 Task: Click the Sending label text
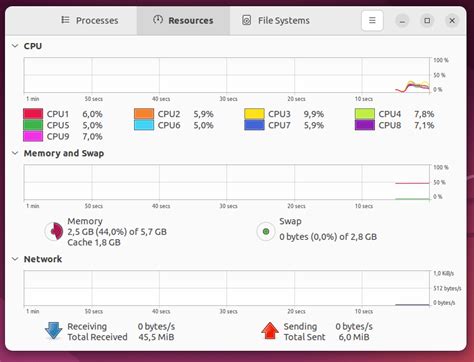pos(300,326)
